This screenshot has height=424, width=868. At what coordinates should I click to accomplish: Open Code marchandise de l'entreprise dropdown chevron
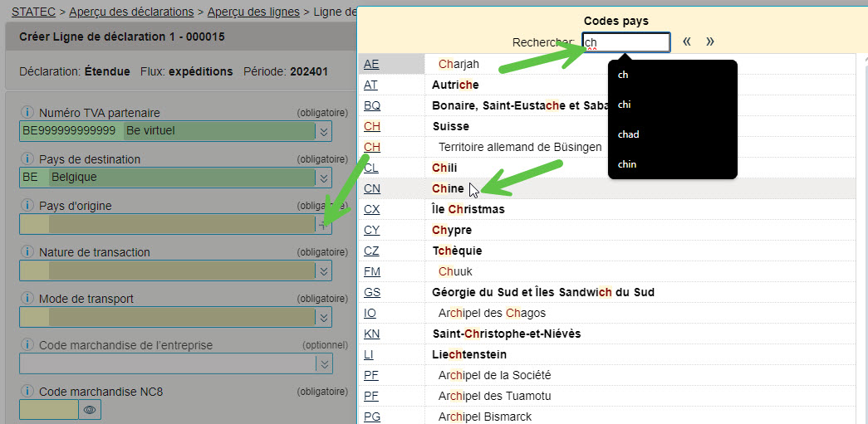tap(325, 363)
